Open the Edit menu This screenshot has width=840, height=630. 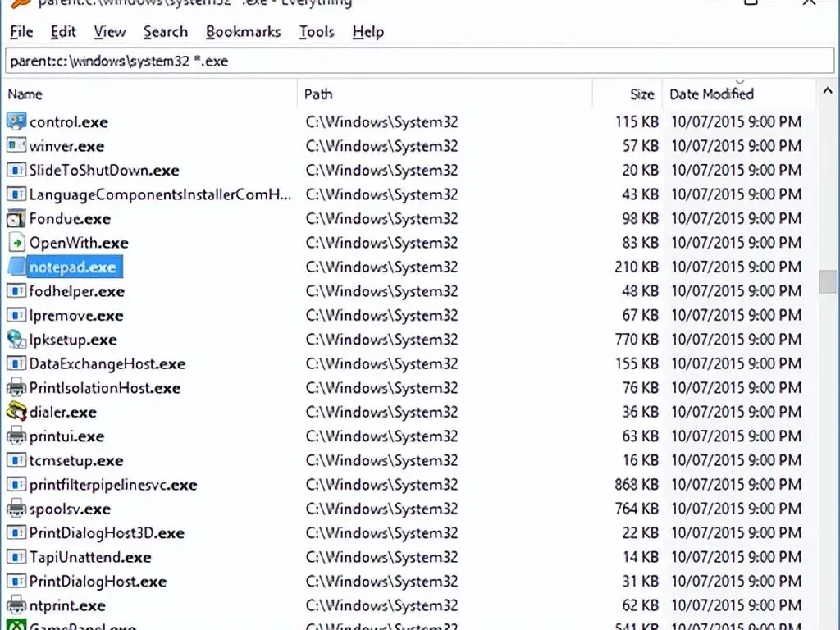point(63,32)
